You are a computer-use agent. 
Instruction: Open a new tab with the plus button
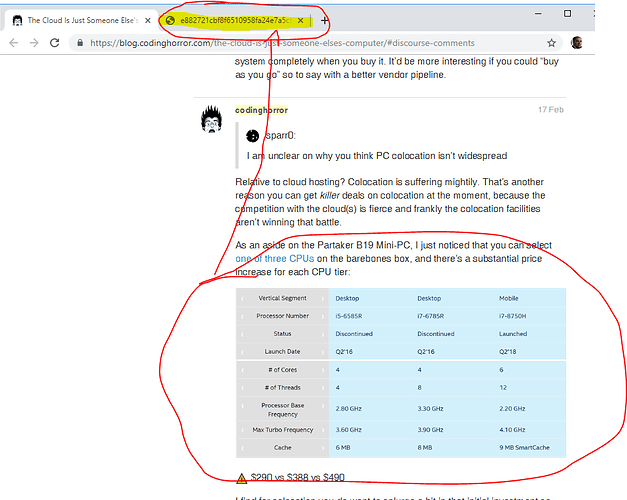pyautogui.click(x=325, y=20)
